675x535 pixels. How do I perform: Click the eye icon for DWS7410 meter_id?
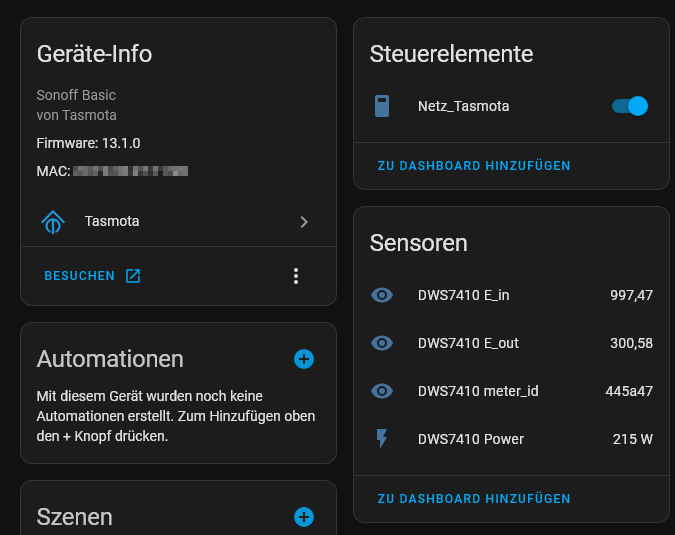click(382, 391)
